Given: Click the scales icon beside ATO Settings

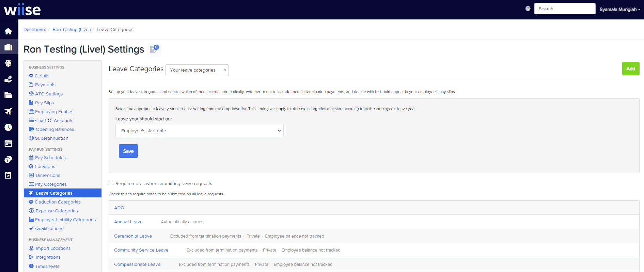Looking at the screenshot, I should 31,93.
